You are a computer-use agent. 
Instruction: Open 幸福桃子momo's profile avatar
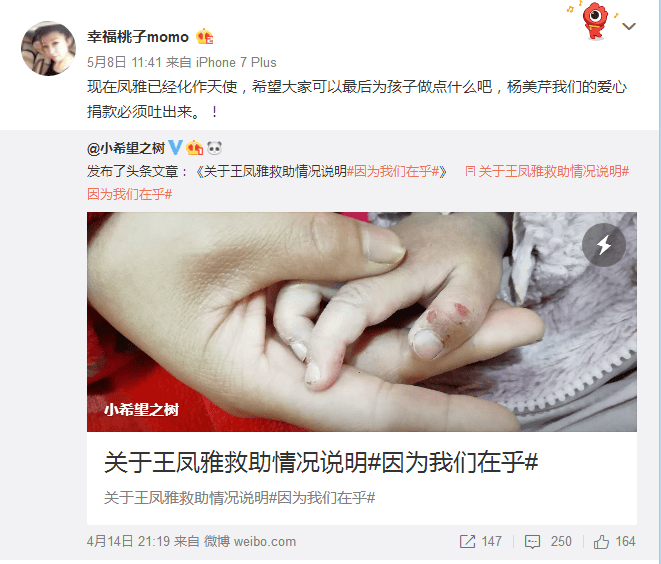48,48
